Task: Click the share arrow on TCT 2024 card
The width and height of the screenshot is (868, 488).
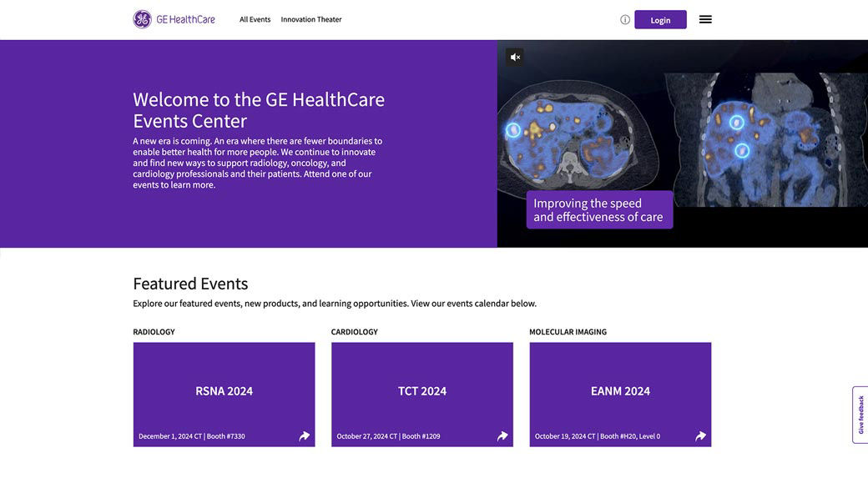Action: click(502, 436)
